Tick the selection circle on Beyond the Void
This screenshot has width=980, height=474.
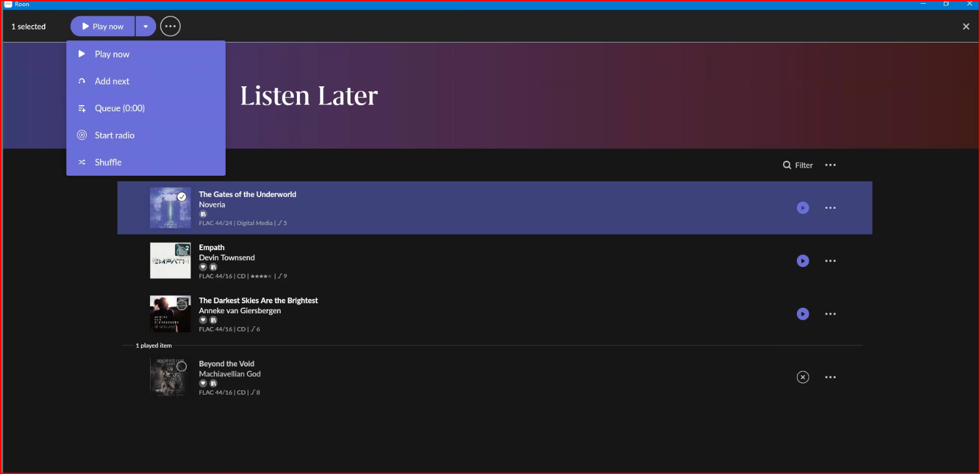[x=181, y=366]
